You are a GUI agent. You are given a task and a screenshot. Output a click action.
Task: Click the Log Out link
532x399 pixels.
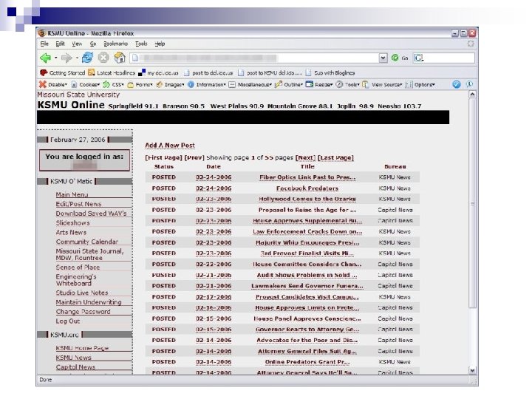(x=68, y=321)
